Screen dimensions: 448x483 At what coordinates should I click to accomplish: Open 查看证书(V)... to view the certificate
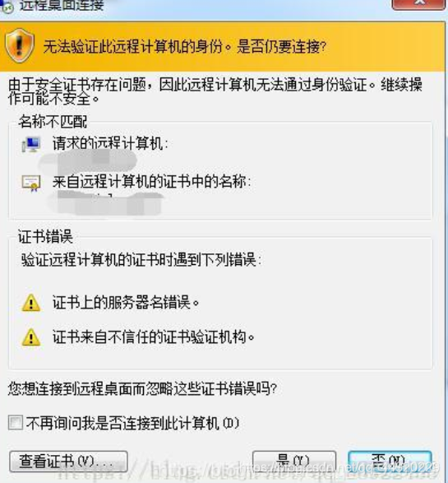click(x=68, y=462)
